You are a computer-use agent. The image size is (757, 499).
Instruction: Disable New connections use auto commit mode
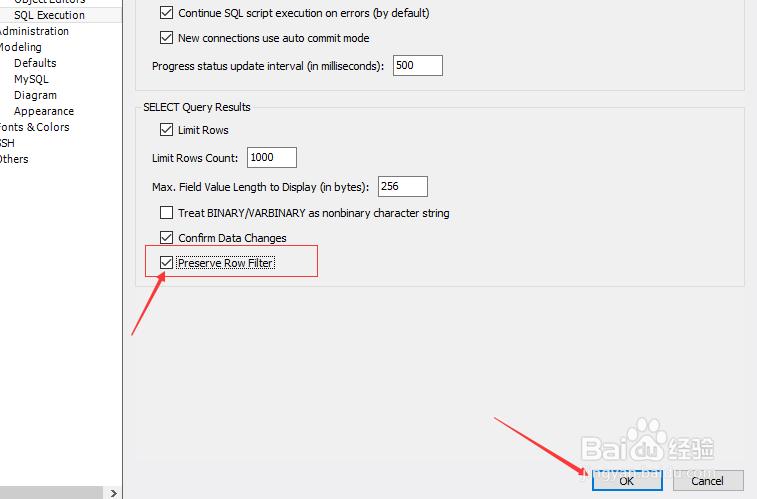point(167,38)
